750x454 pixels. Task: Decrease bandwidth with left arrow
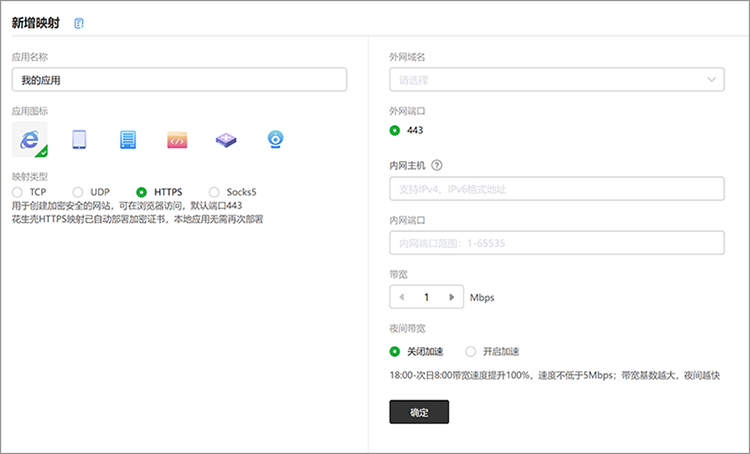pyautogui.click(x=402, y=297)
